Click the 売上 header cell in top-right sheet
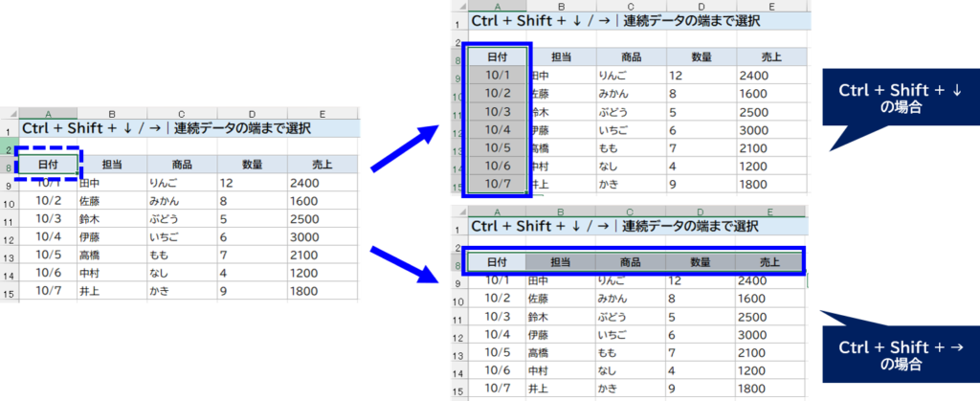 [772, 57]
